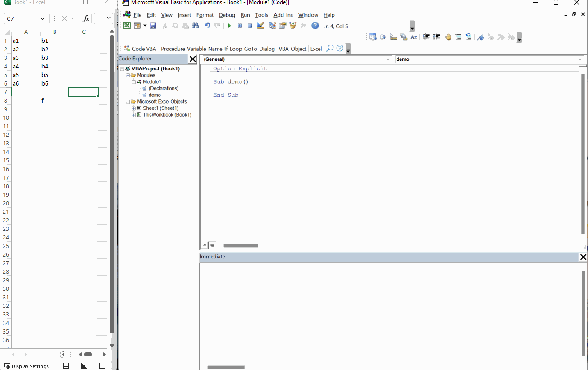Open the Procedure menu in Code VBA bar
This screenshot has width=588, height=370.
tap(173, 49)
